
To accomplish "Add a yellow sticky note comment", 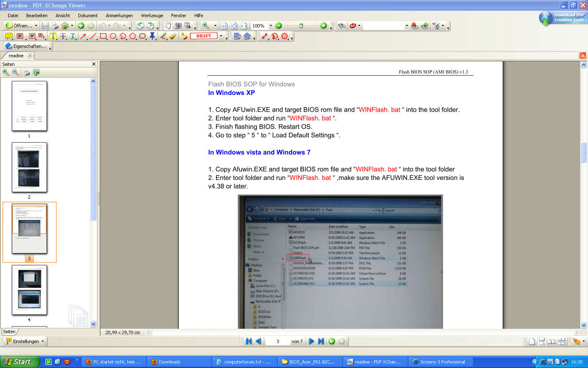I will click(9, 36).
